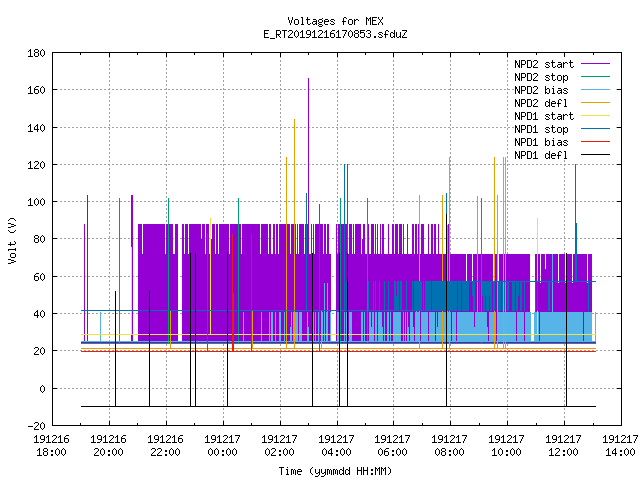Click the chart title Voltages for MEX

(335, 21)
